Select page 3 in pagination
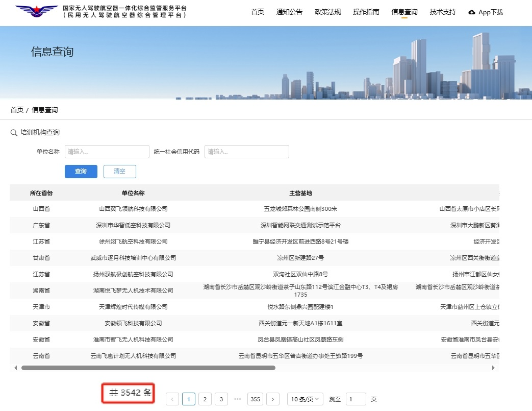This screenshot has width=532, height=411. tap(221, 399)
